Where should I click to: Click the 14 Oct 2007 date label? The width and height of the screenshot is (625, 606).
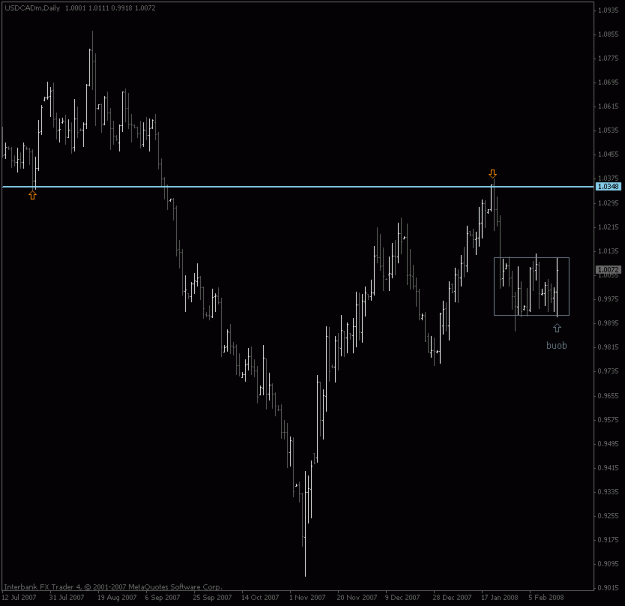pos(260,597)
